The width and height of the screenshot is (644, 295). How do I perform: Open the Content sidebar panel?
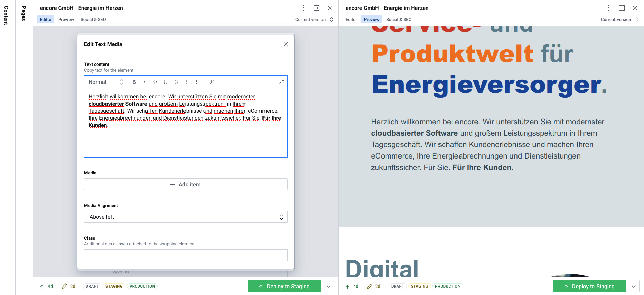6,15
